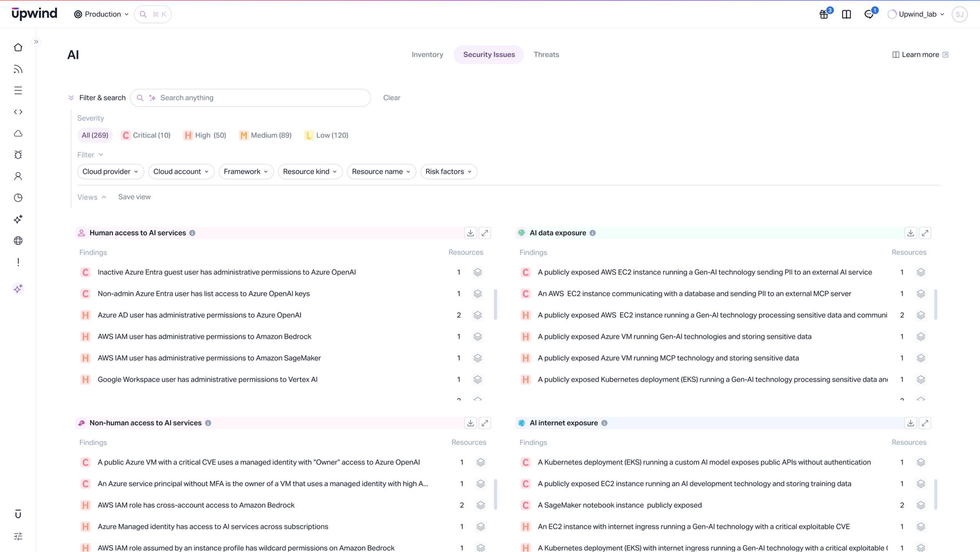Screen dimensions: 980x552
Task: Download AI data exposure findings
Action: (911, 233)
